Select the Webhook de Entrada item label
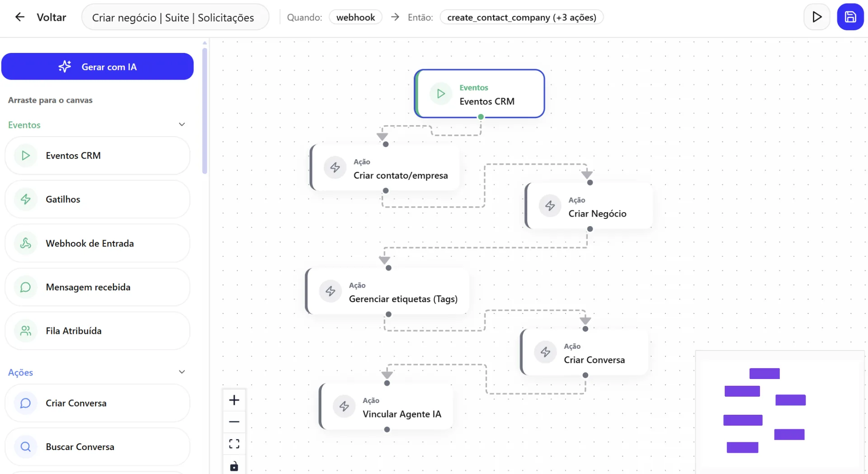The image size is (868, 474). tap(90, 243)
